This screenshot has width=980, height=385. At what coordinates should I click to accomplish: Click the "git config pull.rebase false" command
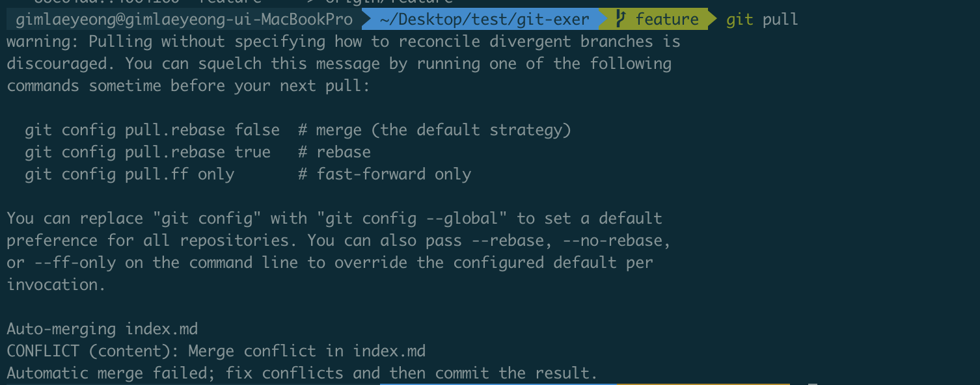152,130
